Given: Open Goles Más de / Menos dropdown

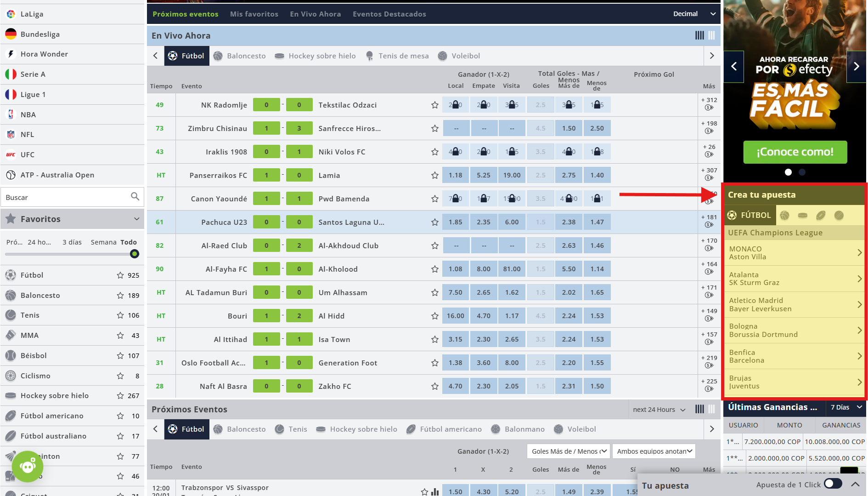Looking at the screenshot, I should (x=569, y=451).
